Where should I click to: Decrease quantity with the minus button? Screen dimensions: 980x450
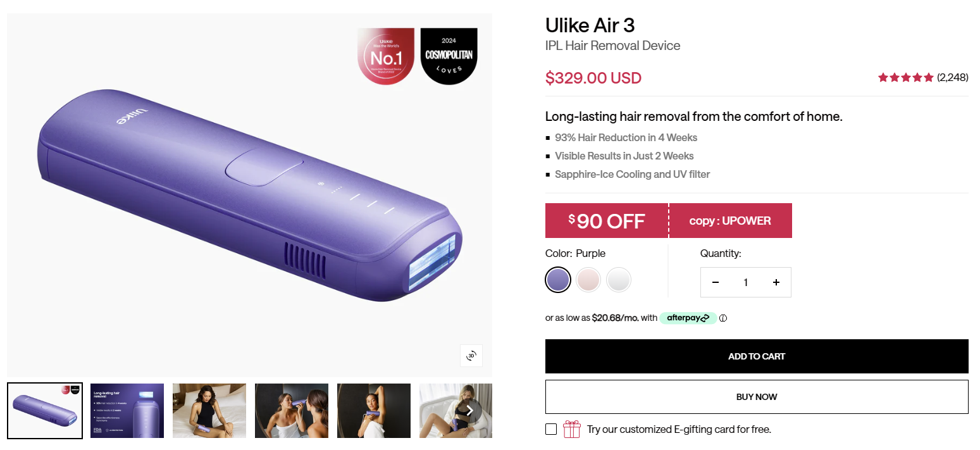tap(716, 282)
